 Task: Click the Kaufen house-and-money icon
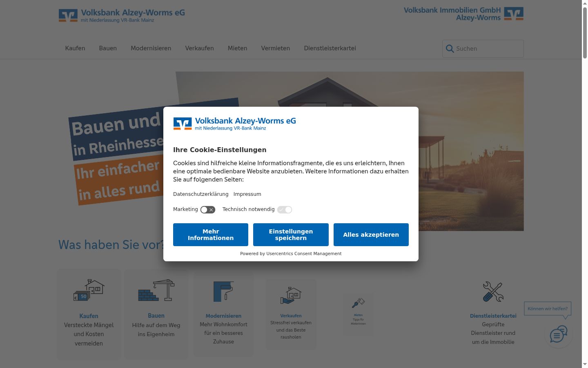coord(89,290)
